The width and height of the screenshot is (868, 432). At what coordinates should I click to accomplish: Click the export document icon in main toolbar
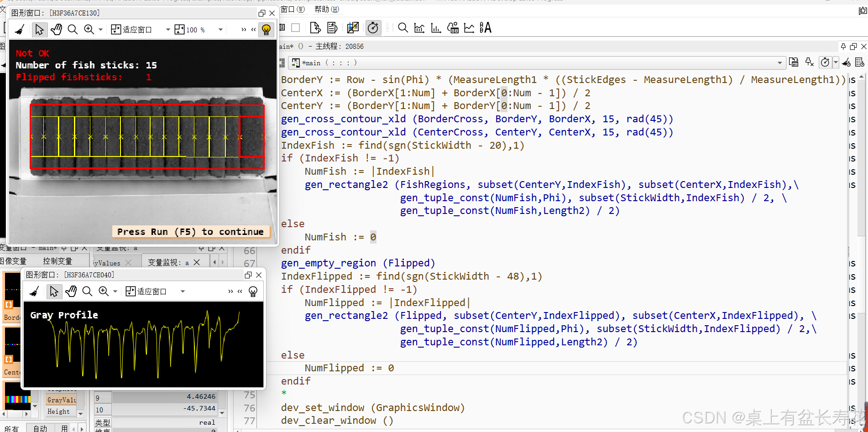315,28
